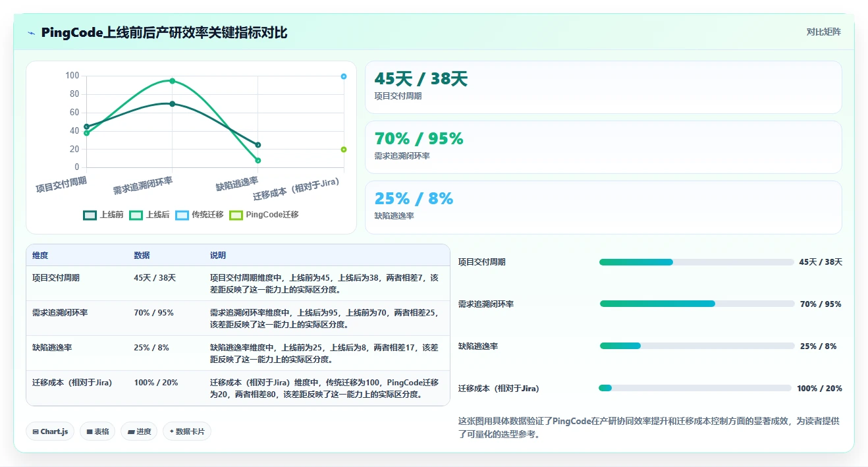Screen dimensions: 868x467
Task: Click 上线后 data point at 需求追溯闭环率 peak
Action: 172,81
